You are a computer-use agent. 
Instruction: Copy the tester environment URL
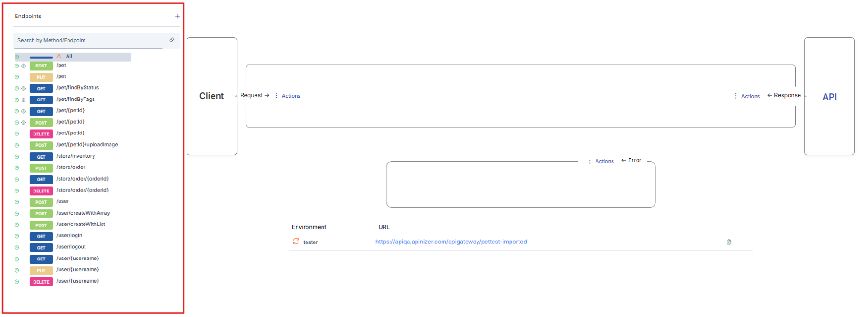(729, 242)
